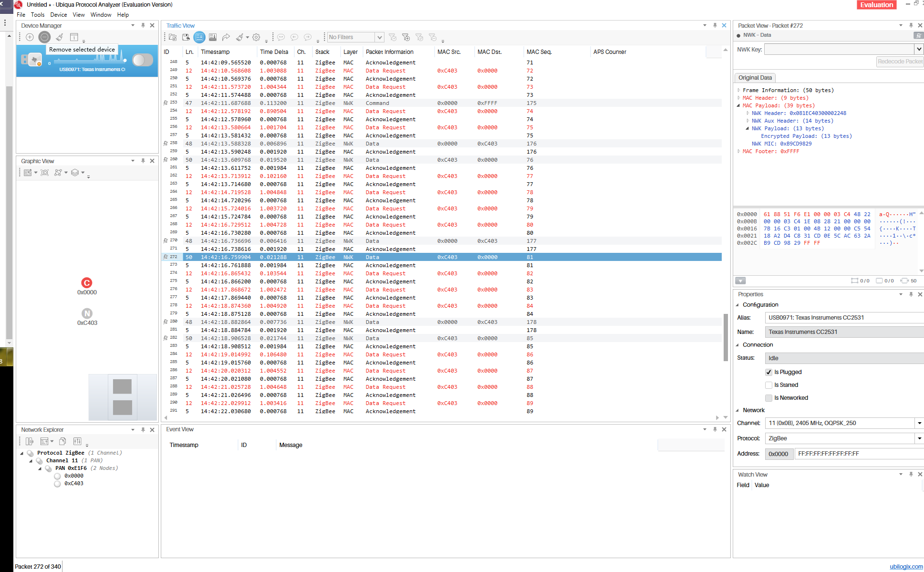924x572 pixels.
Task: Uncheck the Is Plugged checkbox
Action: coord(769,372)
